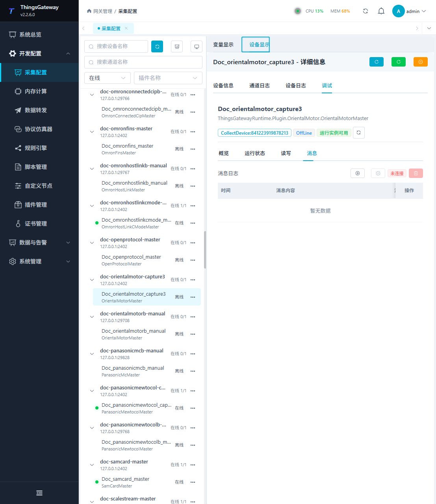Open 证书管理 page
Image resolution: width=436 pixels, height=504 pixels.
pyautogui.click(x=39, y=224)
